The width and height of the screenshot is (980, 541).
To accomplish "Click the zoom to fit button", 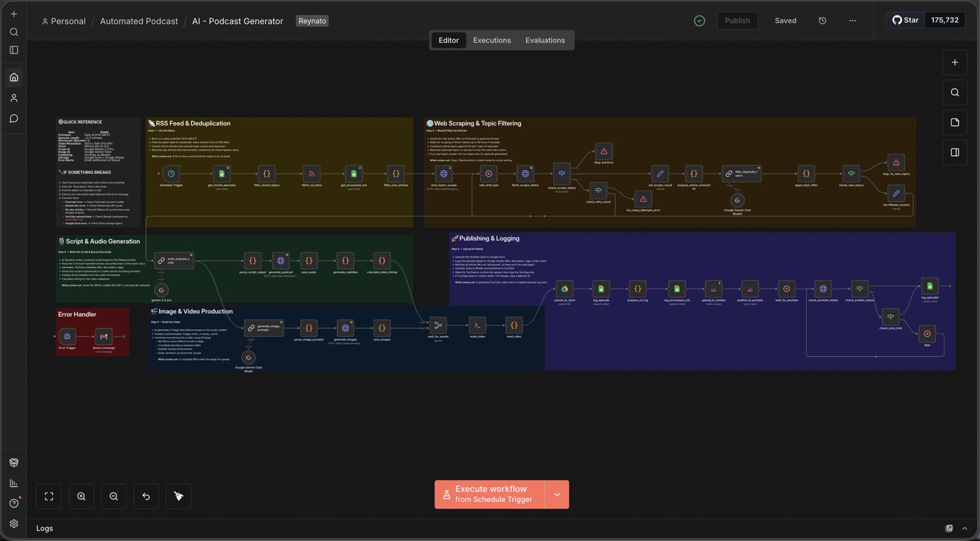I will click(x=49, y=496).
